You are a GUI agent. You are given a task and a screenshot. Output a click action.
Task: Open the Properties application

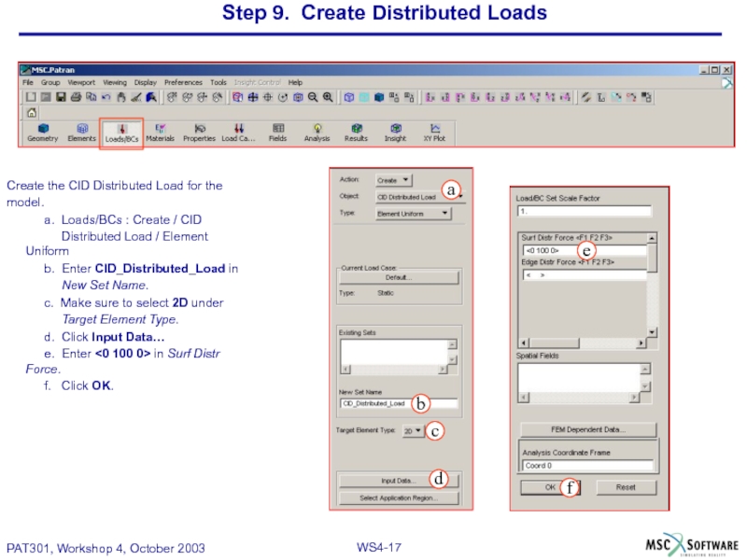pyautogui.click(x=199, y=133)
